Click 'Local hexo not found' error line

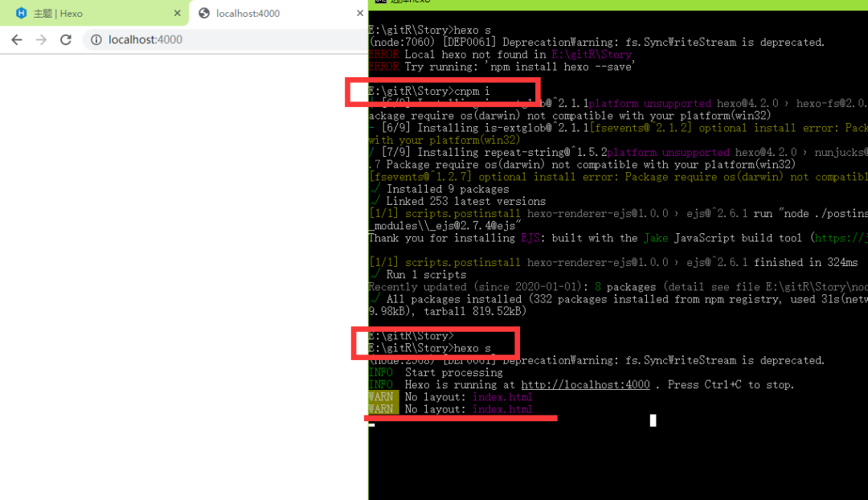[500, 55]
